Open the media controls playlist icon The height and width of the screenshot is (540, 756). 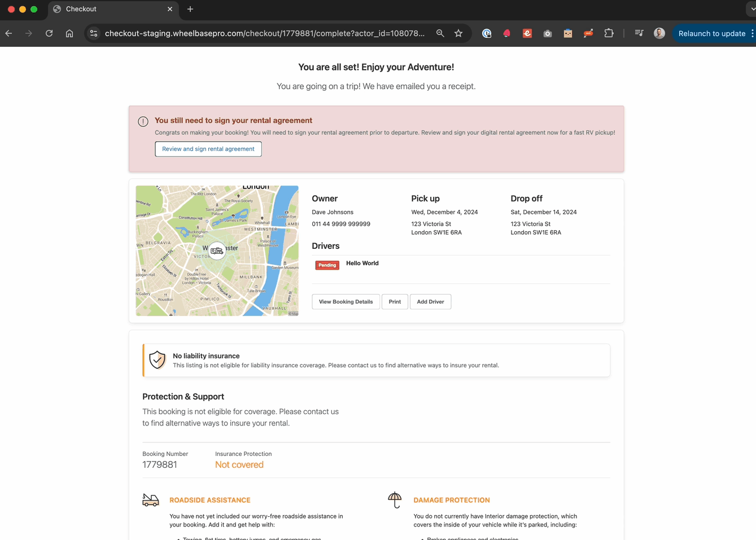639,33
